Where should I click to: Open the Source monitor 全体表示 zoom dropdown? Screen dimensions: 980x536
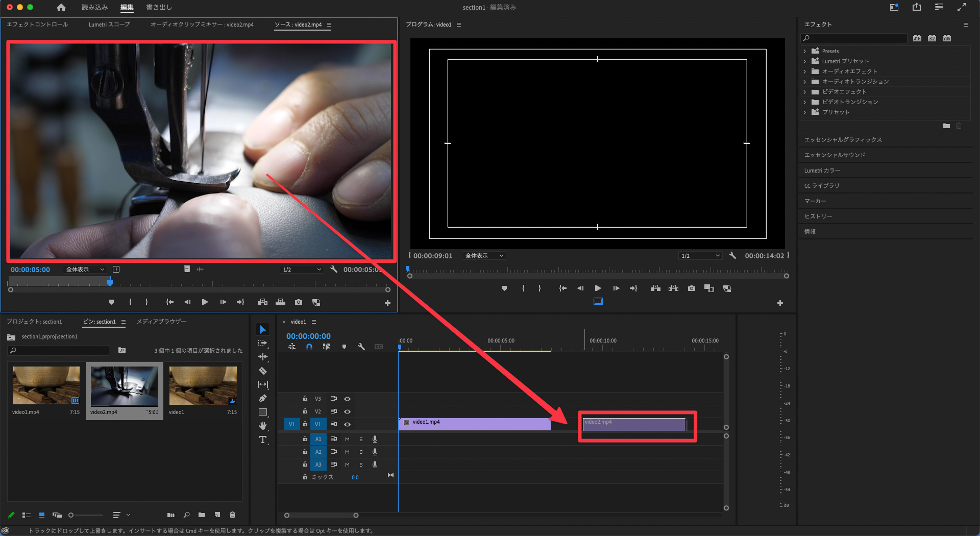pos(85,270)
